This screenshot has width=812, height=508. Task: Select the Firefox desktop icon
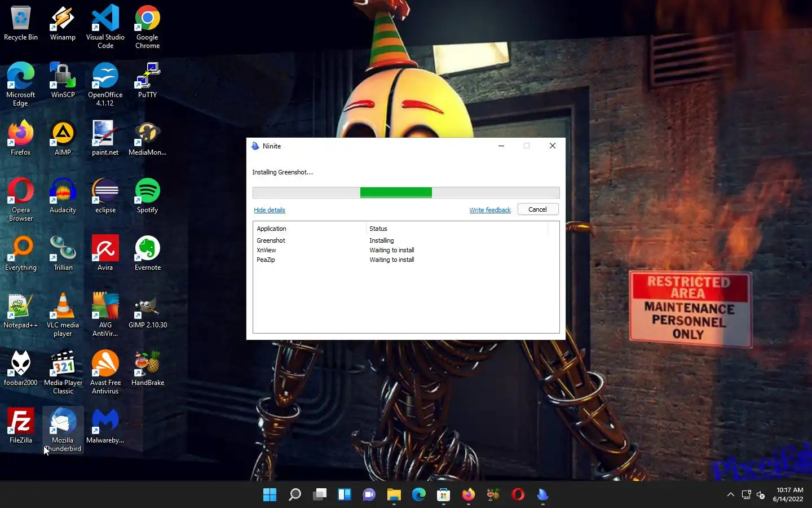pos(21,138)
